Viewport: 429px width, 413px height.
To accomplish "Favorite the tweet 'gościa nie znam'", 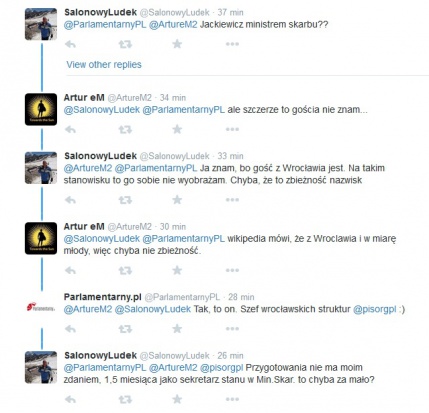I will click(177, 129).
